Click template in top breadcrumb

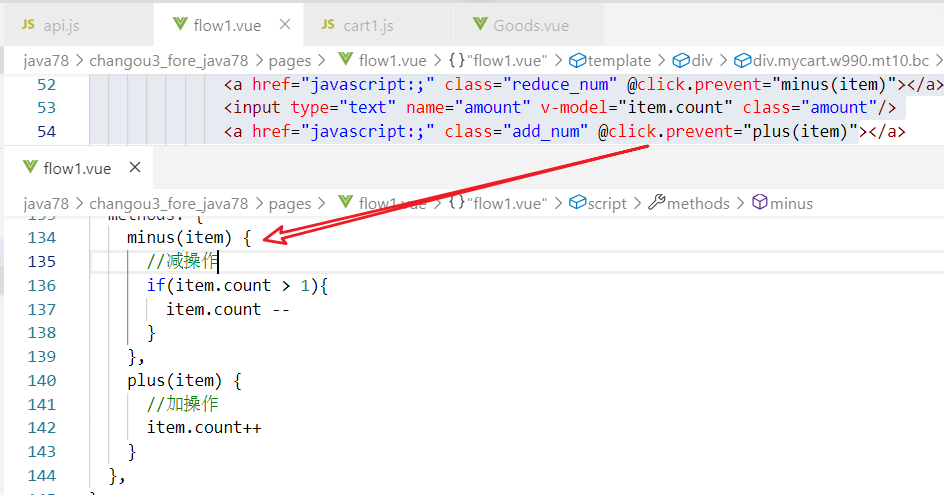tap(620, 61)
